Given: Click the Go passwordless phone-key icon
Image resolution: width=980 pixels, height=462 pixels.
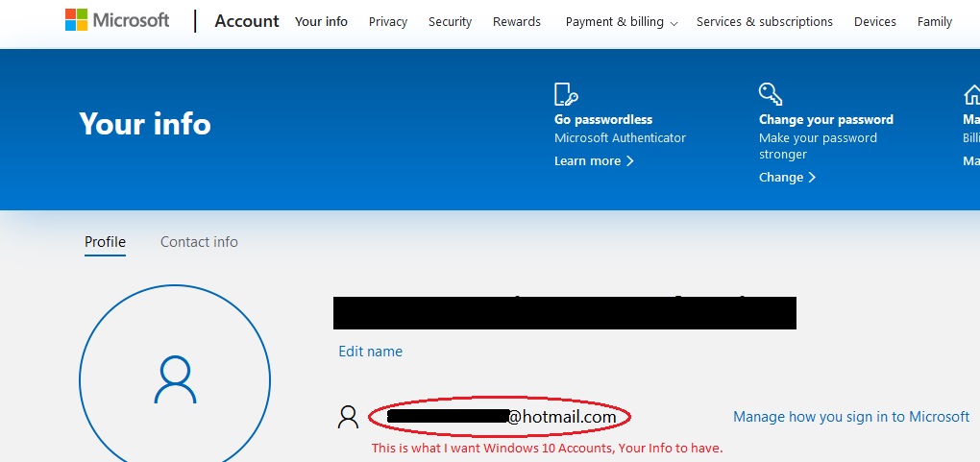Looking at the screenshot, I should pyautogui.click(x=566, y=94).
